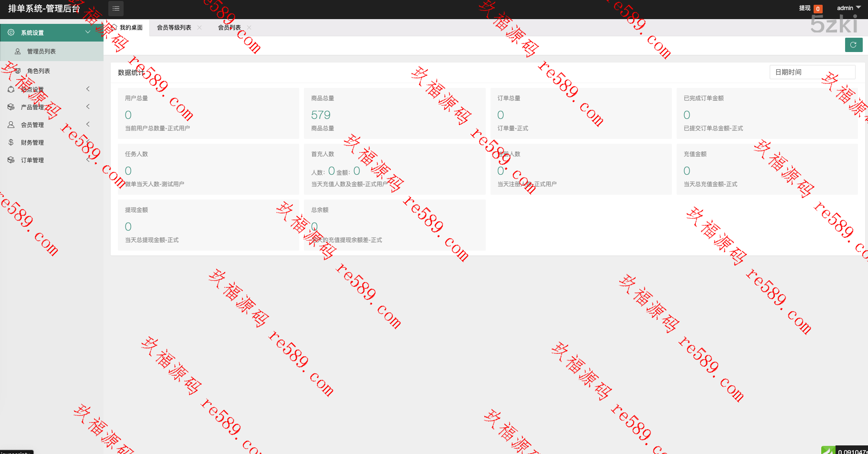
Task: Click the 订单量-正式 description text
Action: coord(513,128)
